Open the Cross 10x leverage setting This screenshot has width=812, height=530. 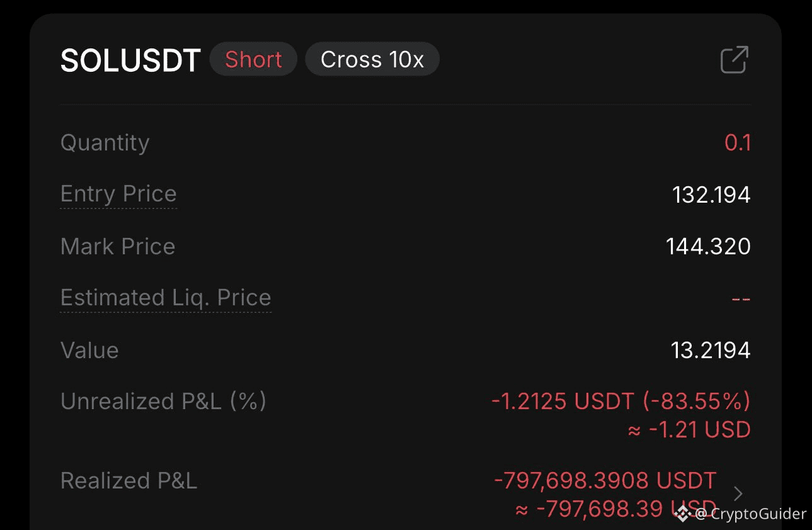pos(372,60)
